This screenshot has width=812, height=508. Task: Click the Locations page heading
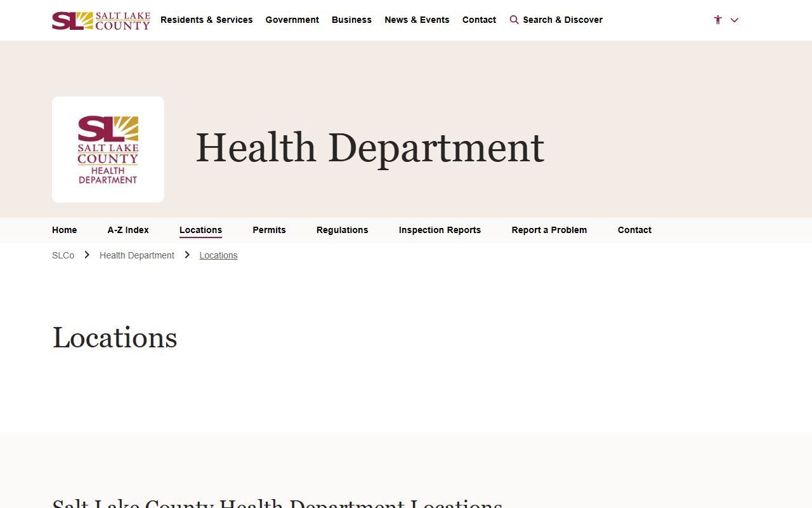click(x=115, y=337)
